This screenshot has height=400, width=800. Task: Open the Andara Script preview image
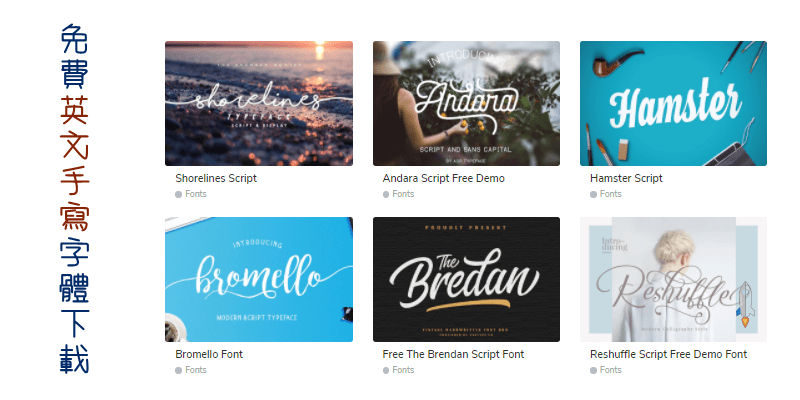pos(466,103)
